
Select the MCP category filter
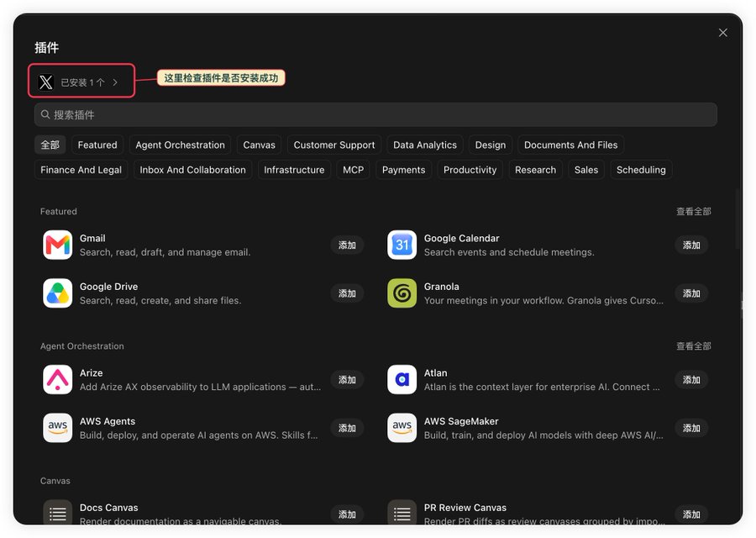[x=353, y=170]
